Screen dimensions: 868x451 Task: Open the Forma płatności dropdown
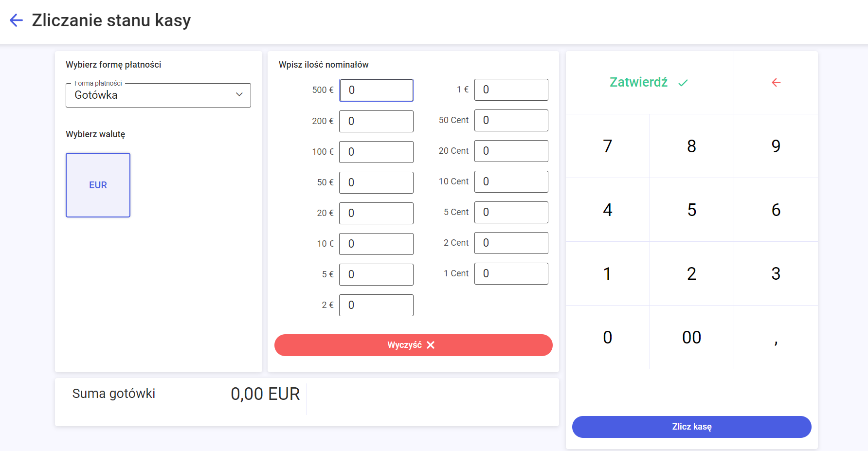[x=158, y=95]
